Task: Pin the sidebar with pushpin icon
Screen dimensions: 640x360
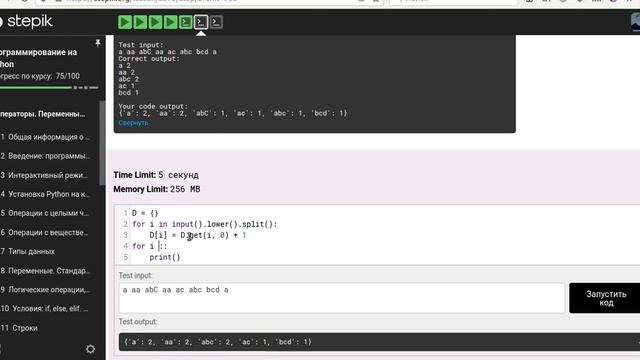Action: (x=98, y=42)
